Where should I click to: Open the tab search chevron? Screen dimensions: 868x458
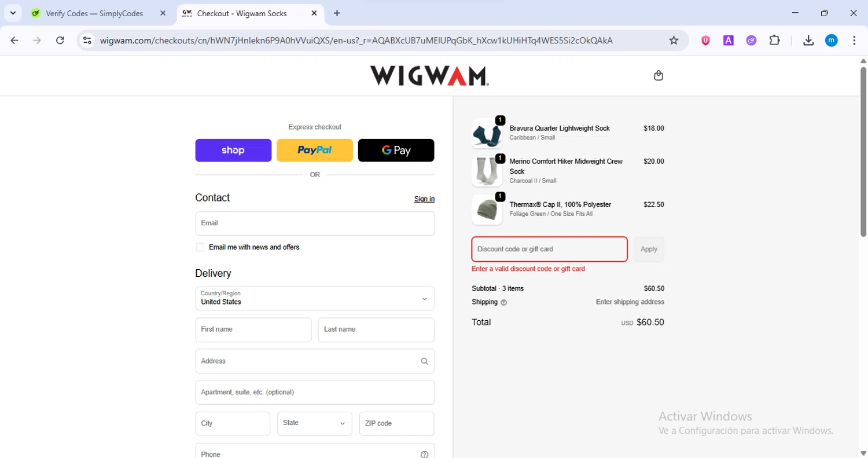pos(13,13)
